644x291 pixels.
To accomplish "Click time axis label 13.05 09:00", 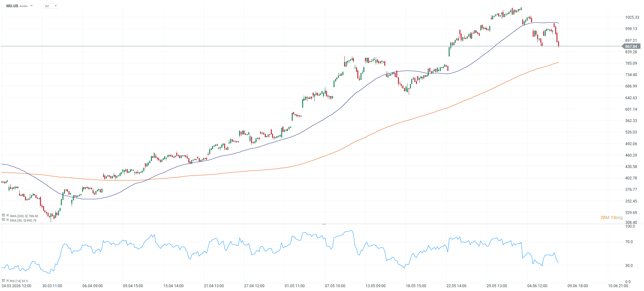I will point(375,286).
